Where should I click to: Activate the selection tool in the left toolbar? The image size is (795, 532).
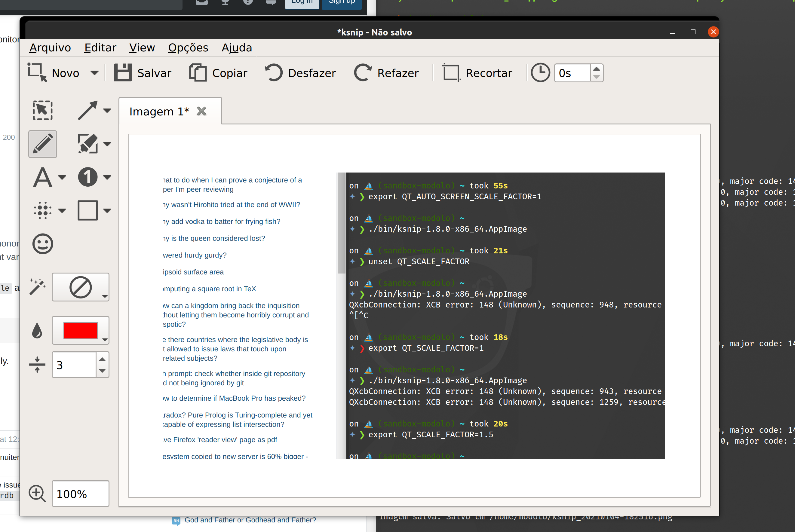(42, 110)
